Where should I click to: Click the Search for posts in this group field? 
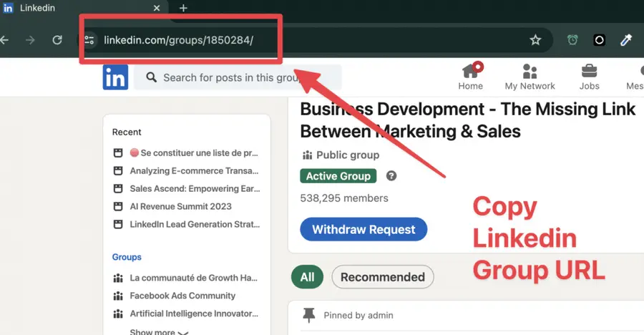point(238,77)
